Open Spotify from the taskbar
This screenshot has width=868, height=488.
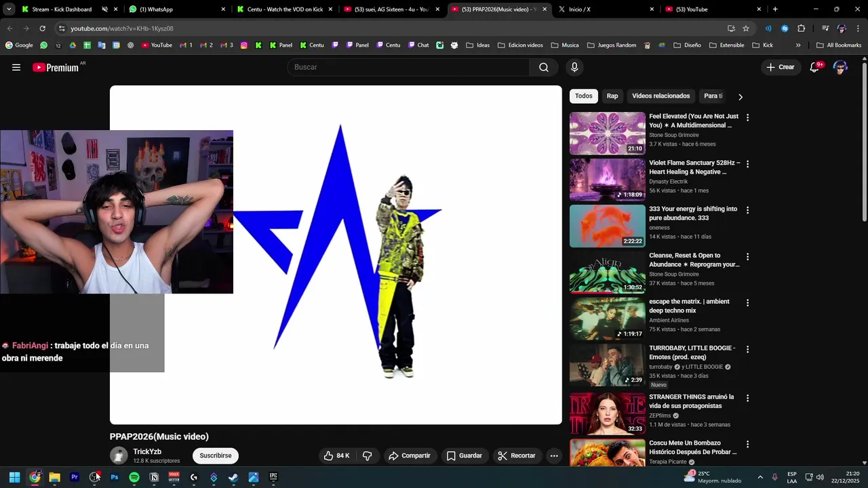pos(134,477)
